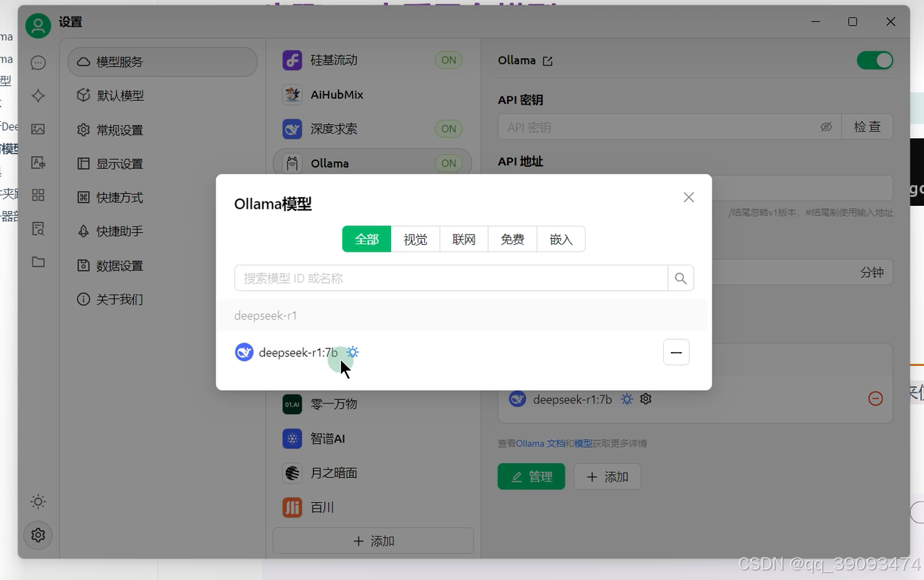Select the 百川 provider
924x580 pixels.
click(373, 507)
